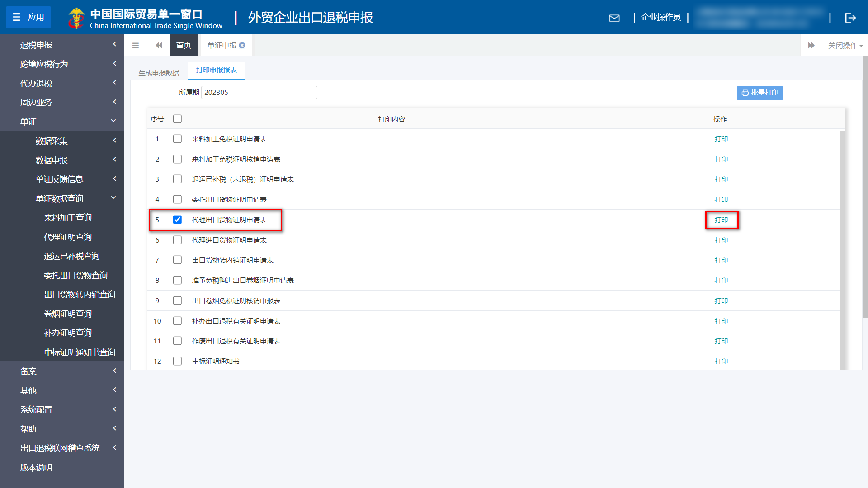Expand the 退税申报 sidebar section

point(62,45)
